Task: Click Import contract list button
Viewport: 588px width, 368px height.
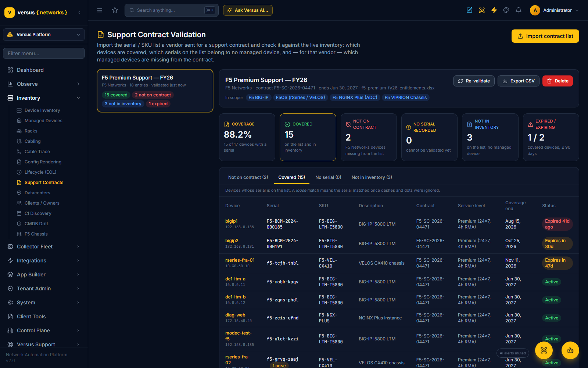Action: coord(545,36)
